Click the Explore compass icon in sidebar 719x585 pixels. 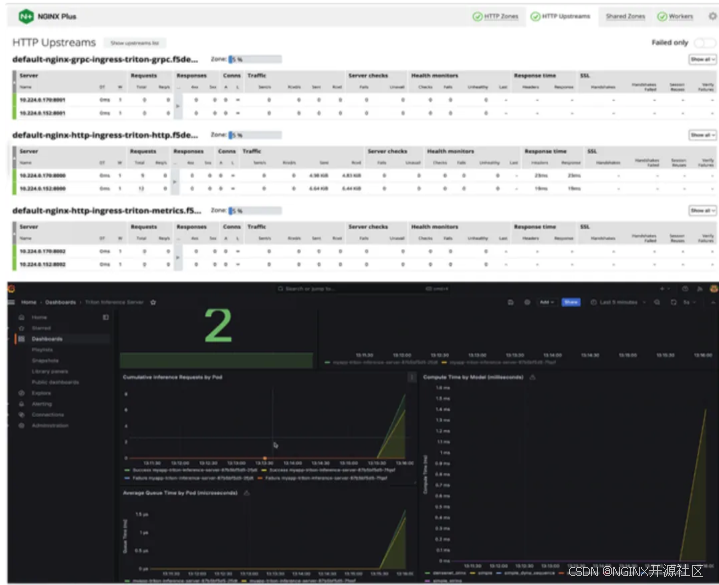tap(21, 393)
